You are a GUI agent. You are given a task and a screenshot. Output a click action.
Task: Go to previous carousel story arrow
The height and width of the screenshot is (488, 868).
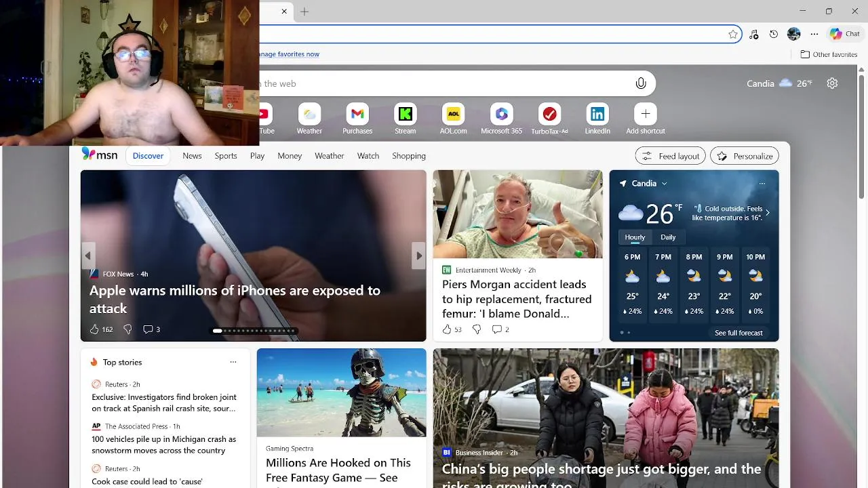88,256
